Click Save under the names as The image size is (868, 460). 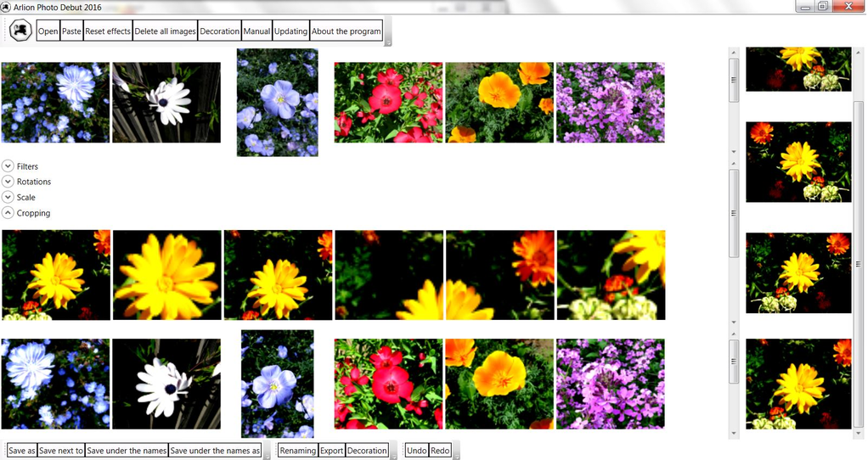(215, 451)
